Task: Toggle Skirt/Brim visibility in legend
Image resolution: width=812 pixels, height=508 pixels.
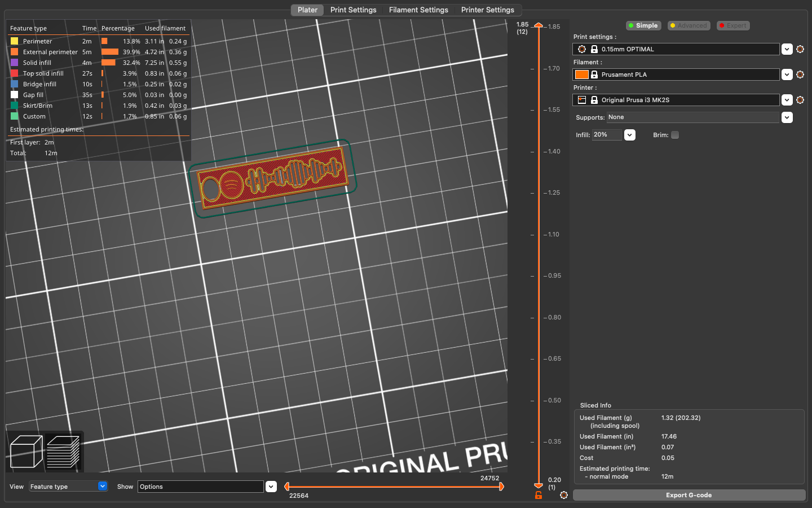Action: pyautogui.click(x=15, y=106)
